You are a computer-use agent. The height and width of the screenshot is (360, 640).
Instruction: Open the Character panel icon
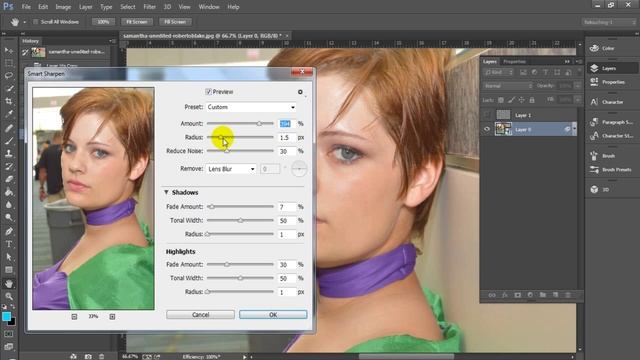click(594, 102)
